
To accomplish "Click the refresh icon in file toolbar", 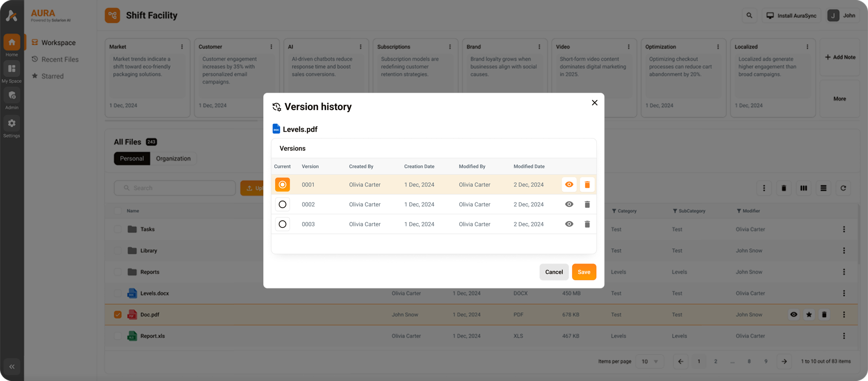I will 843,188.
